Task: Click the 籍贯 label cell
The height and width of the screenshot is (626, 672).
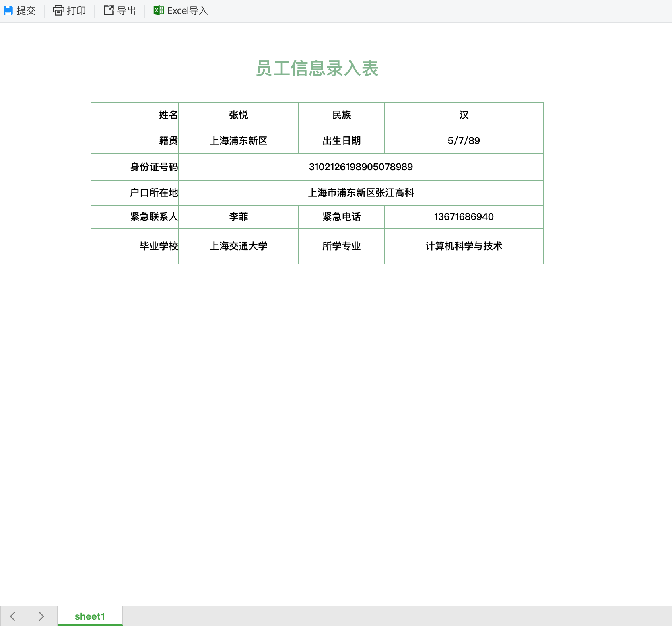Action: pyautogui.click(x=135, y=141)
